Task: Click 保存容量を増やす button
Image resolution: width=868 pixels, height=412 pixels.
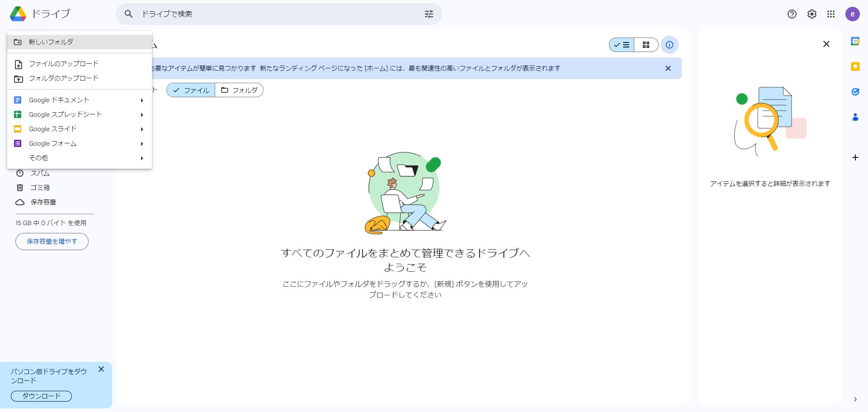Action: coord(52,242)
